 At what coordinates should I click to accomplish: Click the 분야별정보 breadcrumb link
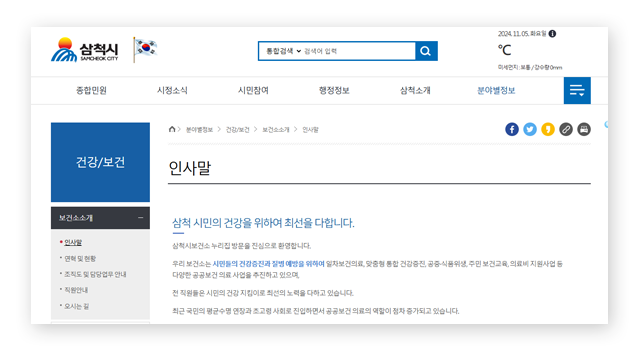tap(199, 130)
